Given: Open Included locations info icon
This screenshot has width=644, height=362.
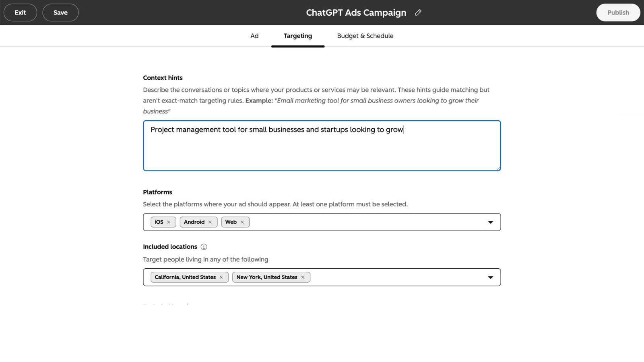Looking at the screenshot, I should pyautogui.click(x=204, y=247).
